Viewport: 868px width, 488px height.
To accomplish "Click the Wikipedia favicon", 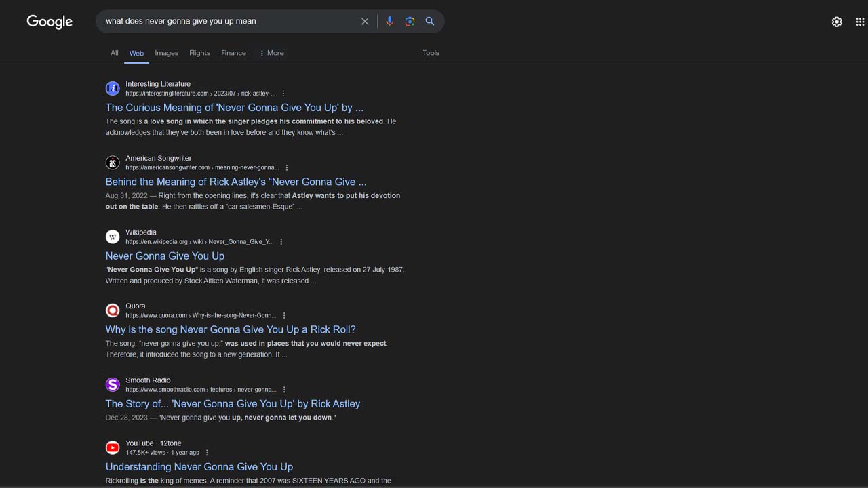I will pos(113,237).
